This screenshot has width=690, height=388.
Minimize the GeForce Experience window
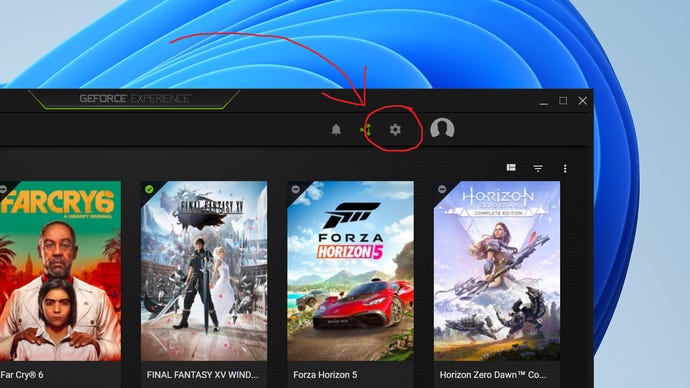[544, 101]
